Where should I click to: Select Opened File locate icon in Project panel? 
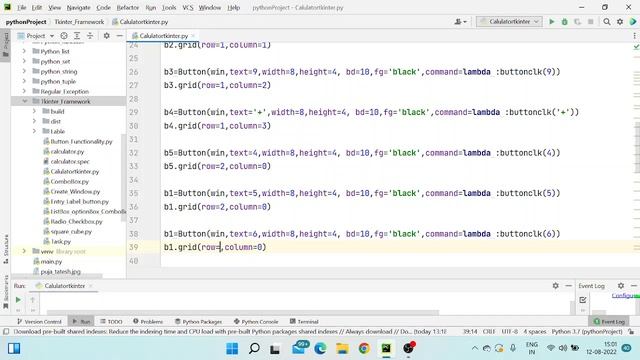tap(64, 36)
